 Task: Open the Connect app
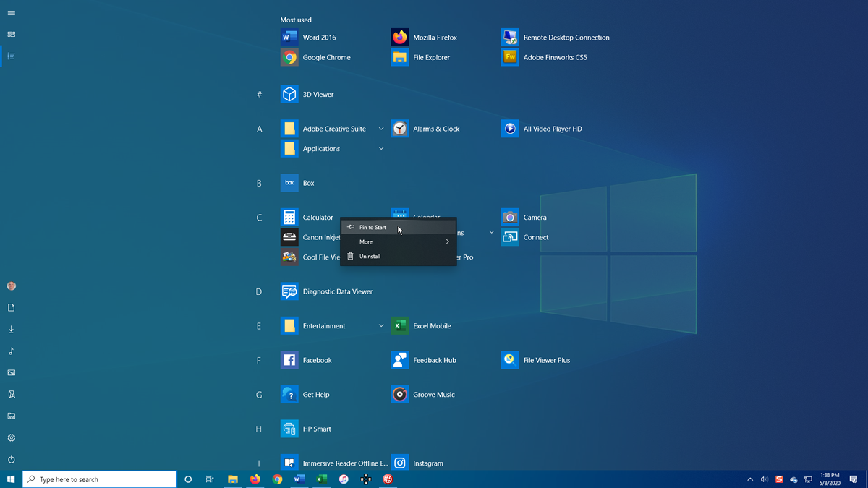coord(525,237)
